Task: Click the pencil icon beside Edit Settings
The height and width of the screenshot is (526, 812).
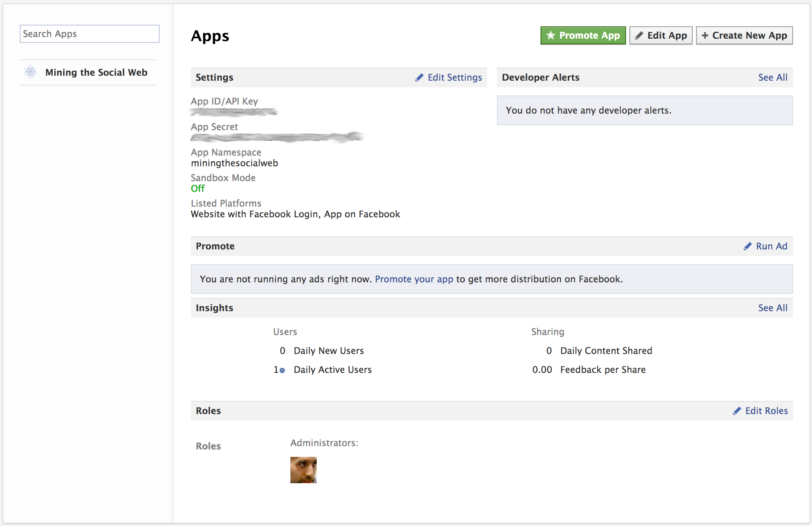Action: 419,77
